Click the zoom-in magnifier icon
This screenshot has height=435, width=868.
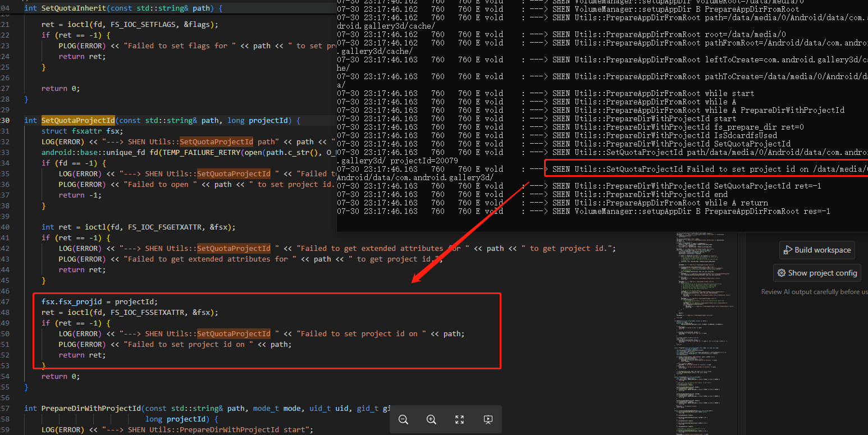pyautogui.click(x=431, y=419)
